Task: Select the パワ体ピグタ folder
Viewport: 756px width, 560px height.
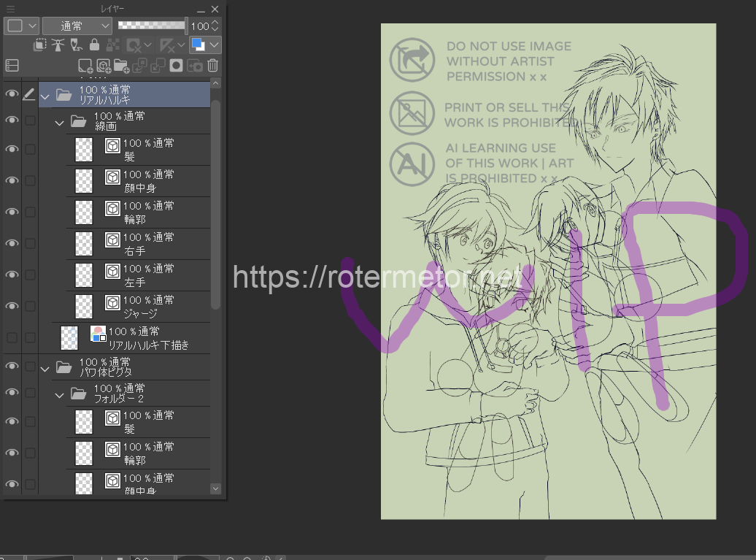Action: (131, 367)
